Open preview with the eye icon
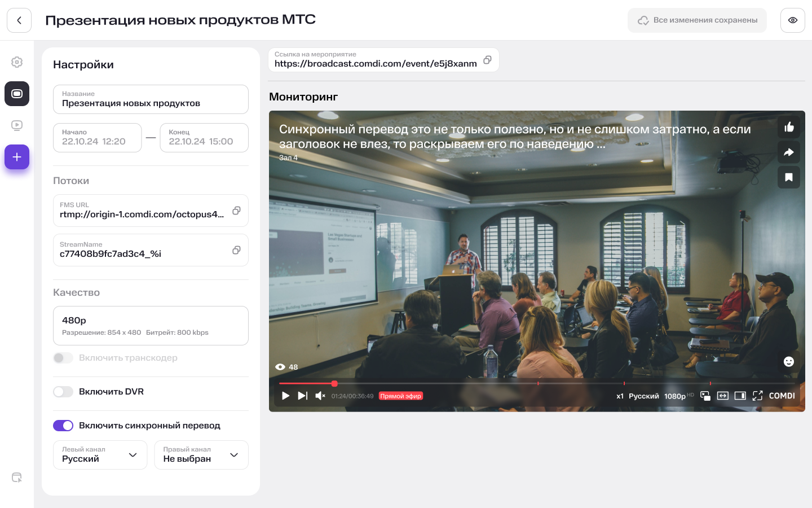The image size is (812, 508). pos(793,20)
